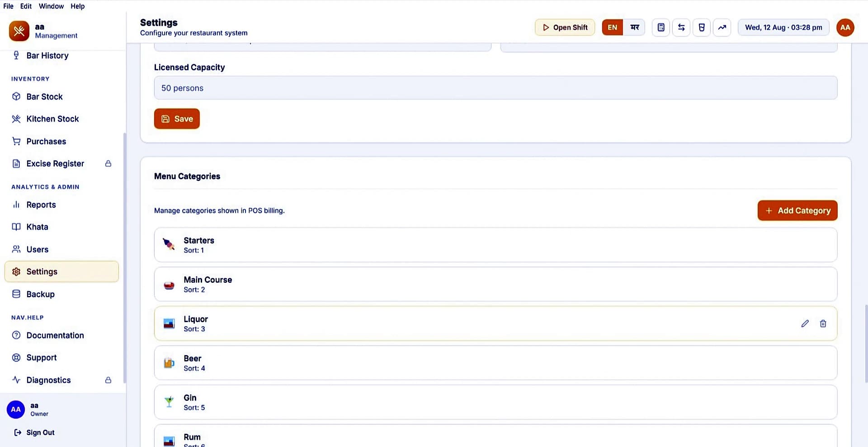Click the swap arrows icon in header
Screen dimensions: 868x447
[681, 28]
